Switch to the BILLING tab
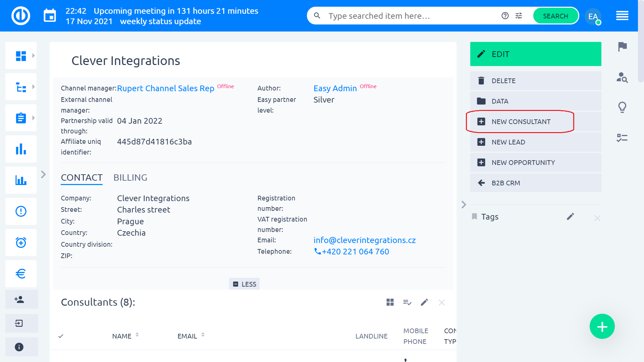644x362 pixels. (x=130, y=177)
